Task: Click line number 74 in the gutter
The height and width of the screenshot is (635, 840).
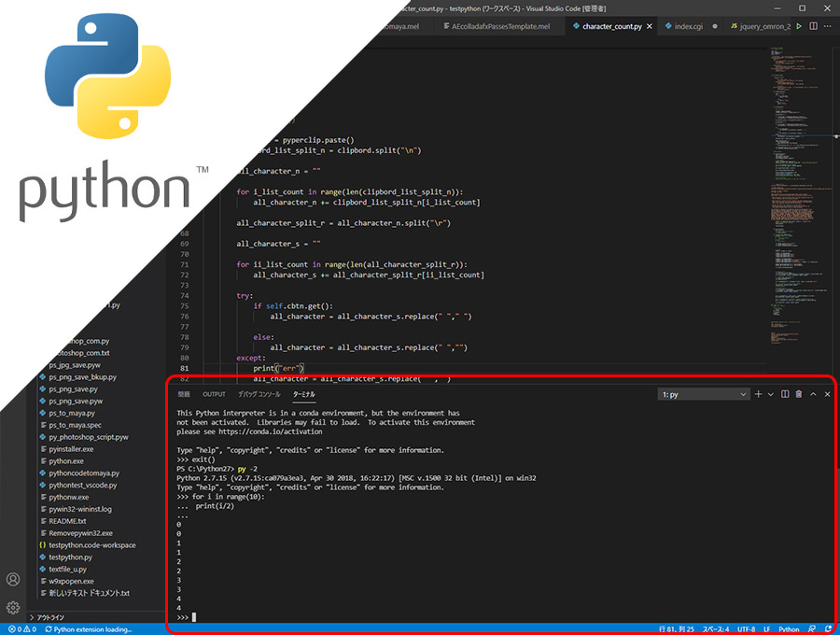Action: (x=184, y=296)
